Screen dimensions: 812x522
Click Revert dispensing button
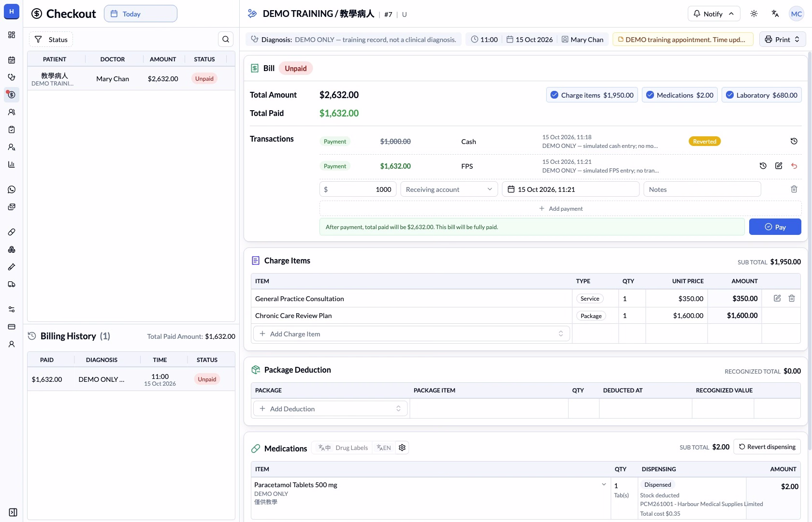click(x=767, y=447)
